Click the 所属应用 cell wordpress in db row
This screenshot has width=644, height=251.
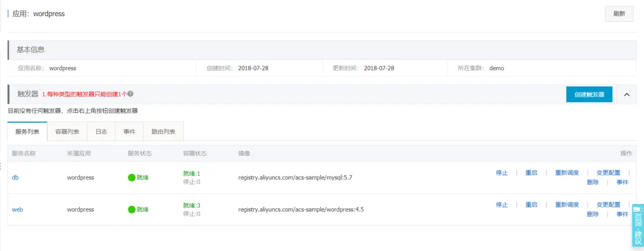pyautogui.click(x=81, y=178)
